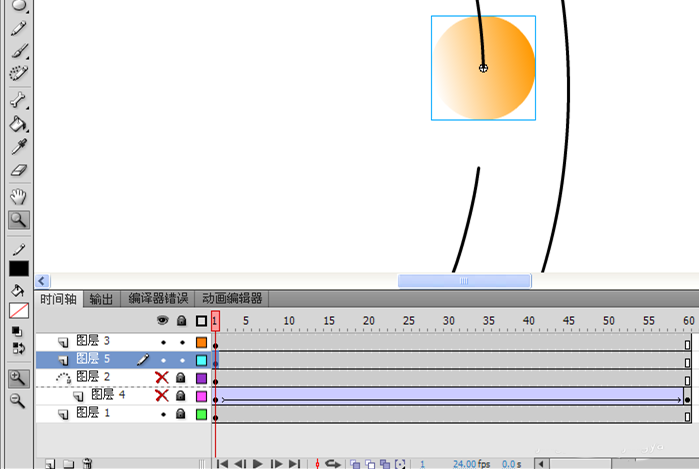
Task: Toggle green outline swatch of 图层 1
Action: tap(201, 414)
